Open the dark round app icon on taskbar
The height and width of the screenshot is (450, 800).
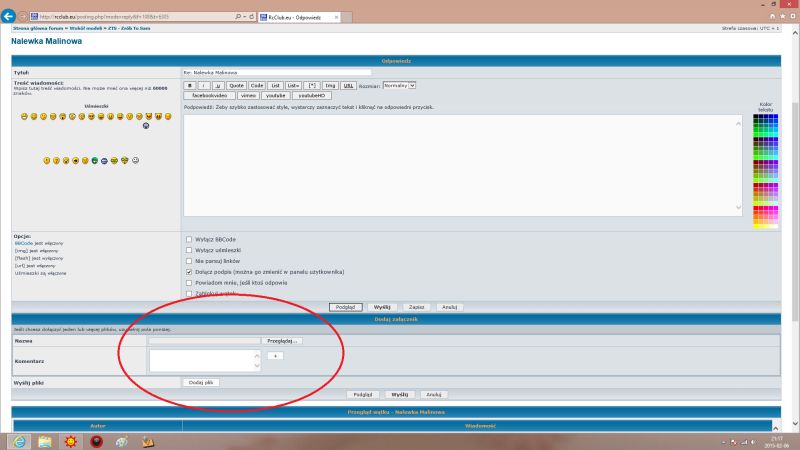coord(96,441)
